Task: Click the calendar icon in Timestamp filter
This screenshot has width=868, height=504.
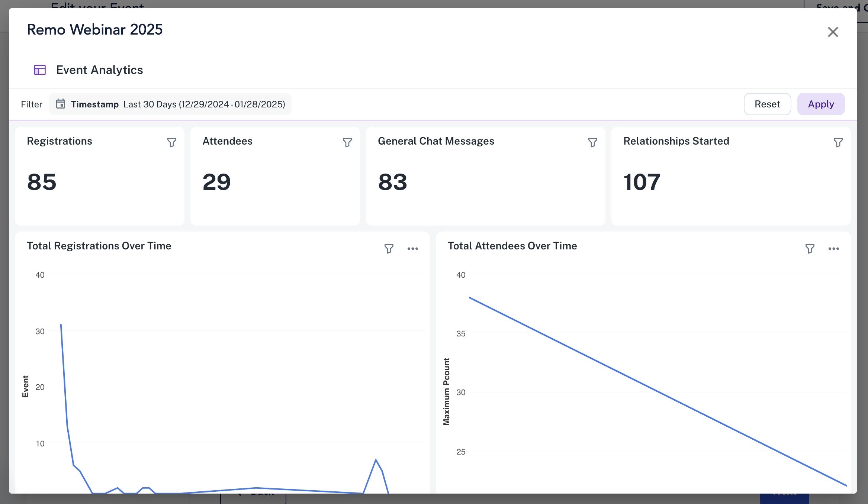Action: coord(61,104)
